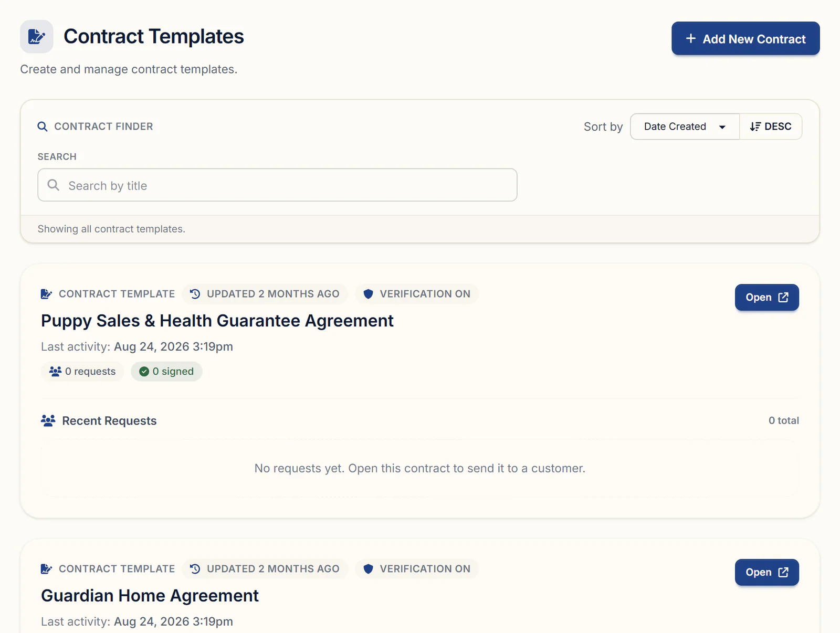840x633 pixels.
Task: Click the contract template icon on Guardian Home card
Action: point(46,569)
